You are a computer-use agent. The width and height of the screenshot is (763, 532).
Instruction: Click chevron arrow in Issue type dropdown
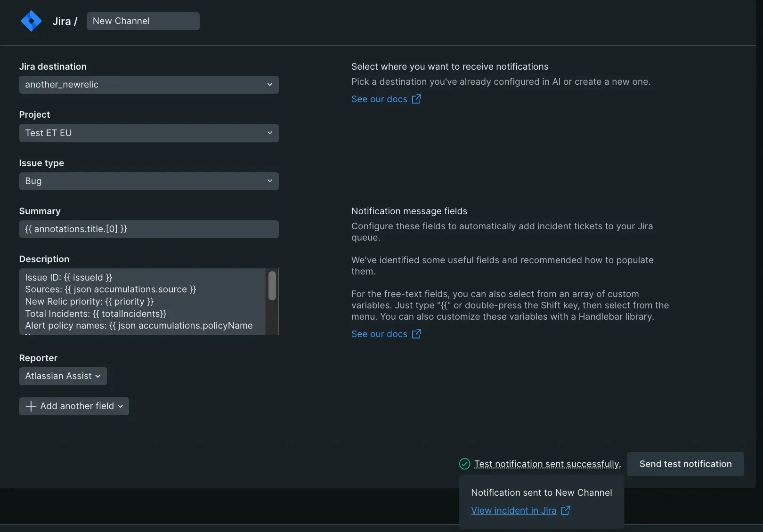coord(269,181)
